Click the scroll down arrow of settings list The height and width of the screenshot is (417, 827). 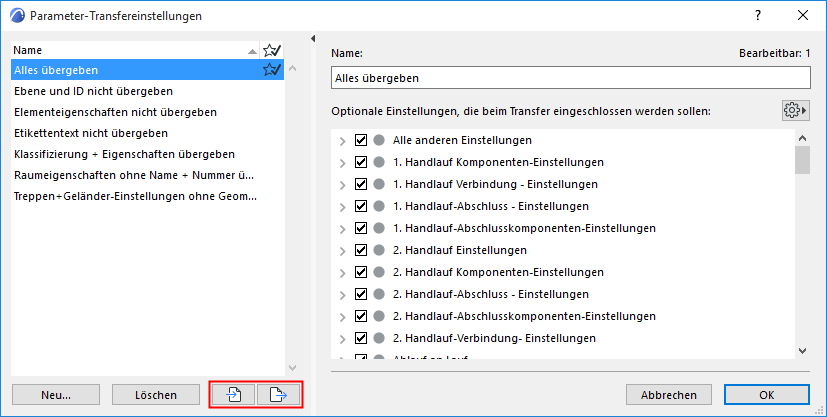point(802,350)
